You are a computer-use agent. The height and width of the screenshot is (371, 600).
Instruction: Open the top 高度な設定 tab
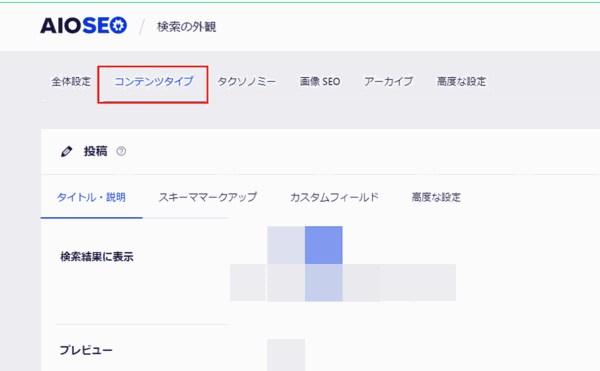point(461,81)
